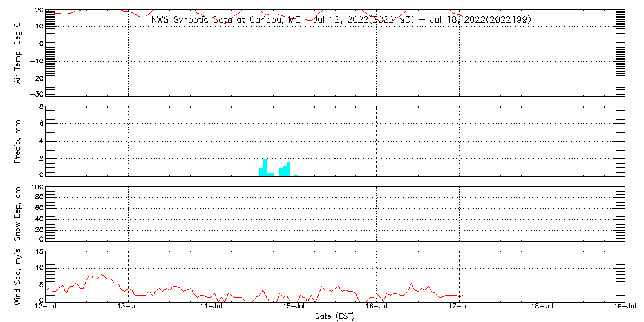Pick the 15-Jul date label
644x322 pixels.
[x=294, y=307]
